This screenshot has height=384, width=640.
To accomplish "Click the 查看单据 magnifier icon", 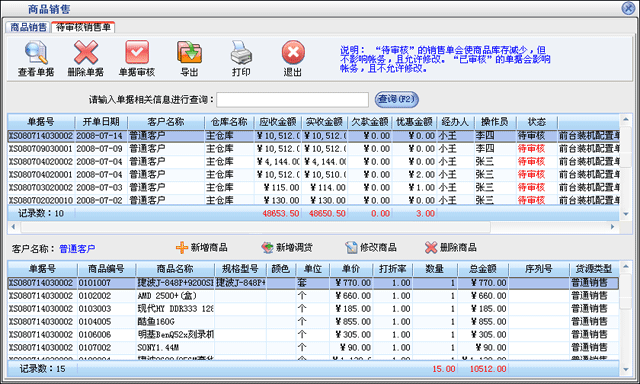I will [36, 52].
